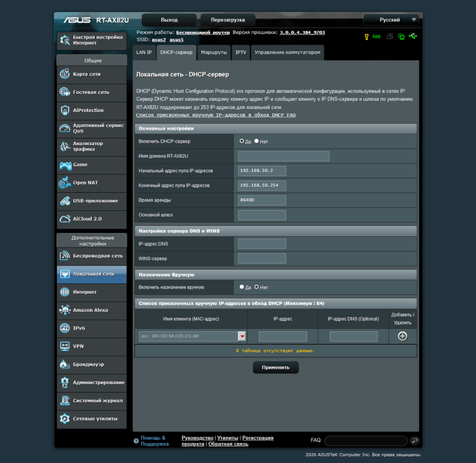Select 'Да' for Включить назначение вручную
The width and height of the screenshot is (476, 463).
[x=241, y=286]
